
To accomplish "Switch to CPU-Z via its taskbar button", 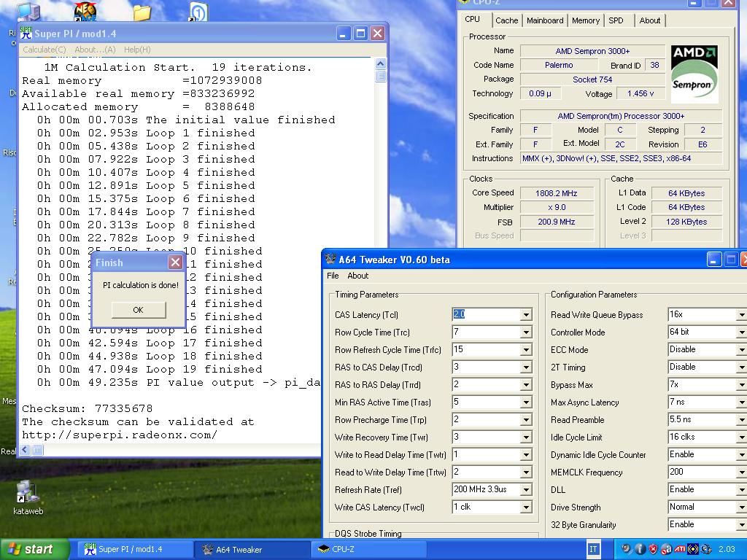I will coord(368,550).
